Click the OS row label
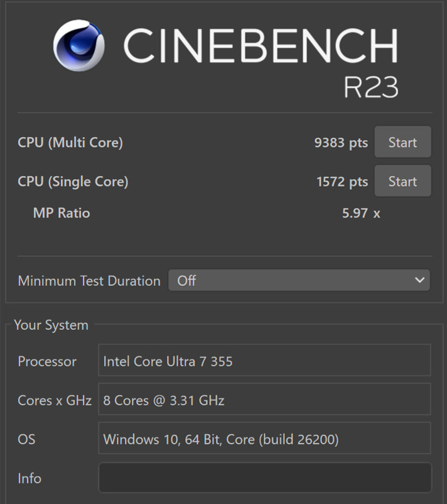Image resolution: width=447 pixels, height=504 pixels. pyautogui.click(x=26, y=439)
